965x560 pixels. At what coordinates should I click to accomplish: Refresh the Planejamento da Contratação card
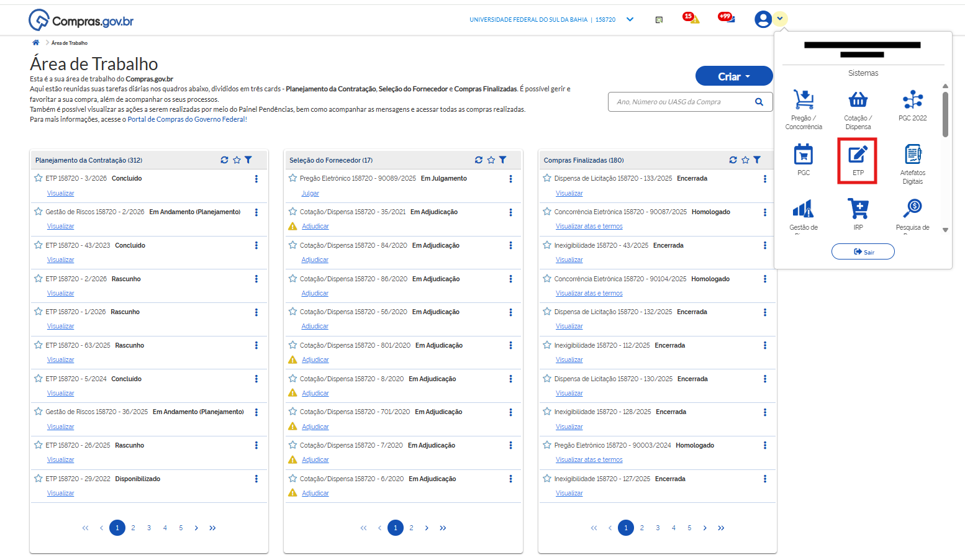[x=224, y=160]
